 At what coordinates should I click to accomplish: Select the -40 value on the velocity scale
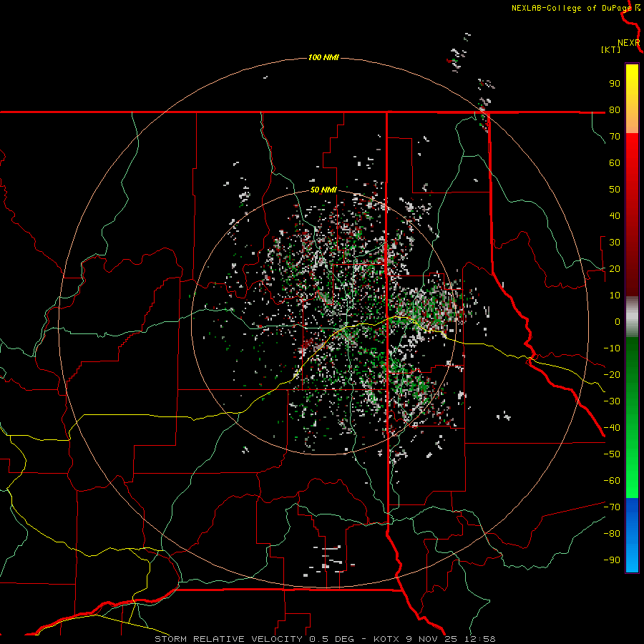pyautogui.click(x=612, y=428)
